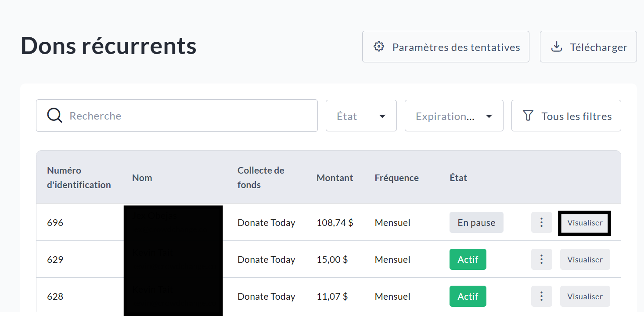Click the gear icon in Paramètres des tentatives

pos(378,47)
